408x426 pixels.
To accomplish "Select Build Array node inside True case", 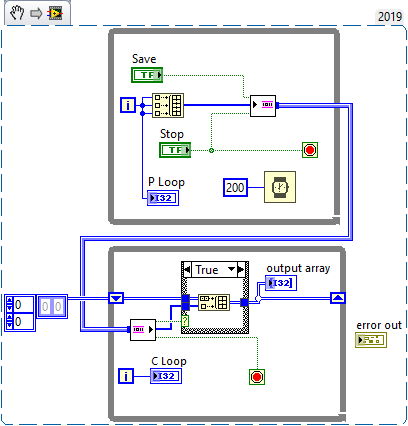I will [x=214, y=302].
